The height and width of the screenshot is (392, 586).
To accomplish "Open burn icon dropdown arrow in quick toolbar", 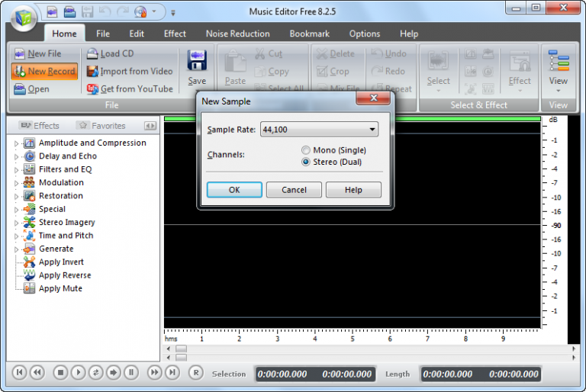I will [153, 12].
